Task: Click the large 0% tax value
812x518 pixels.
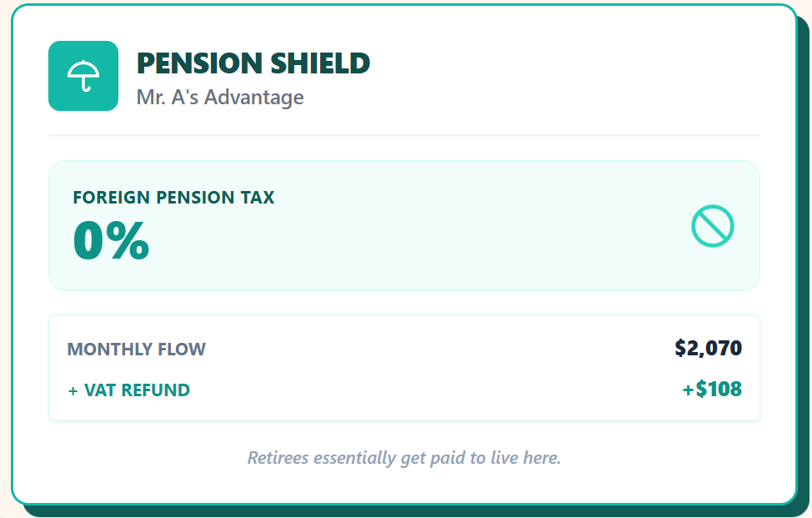Action: coord(111,242)
